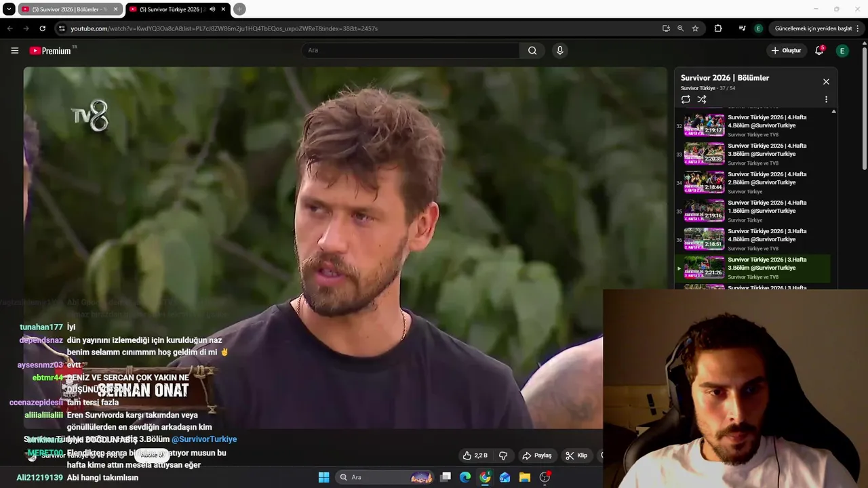
Task: Toggle playlist shuffle
Action: click(x=702, y=99)
